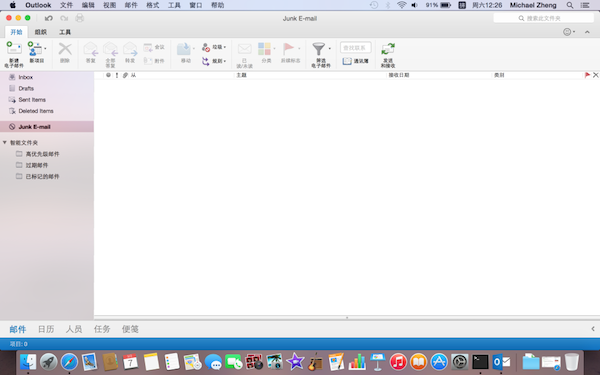The width and height of the screenshot is (600, 375).
Task: Open the 已标记的邮件 smart folder
Action: point(42,176)
